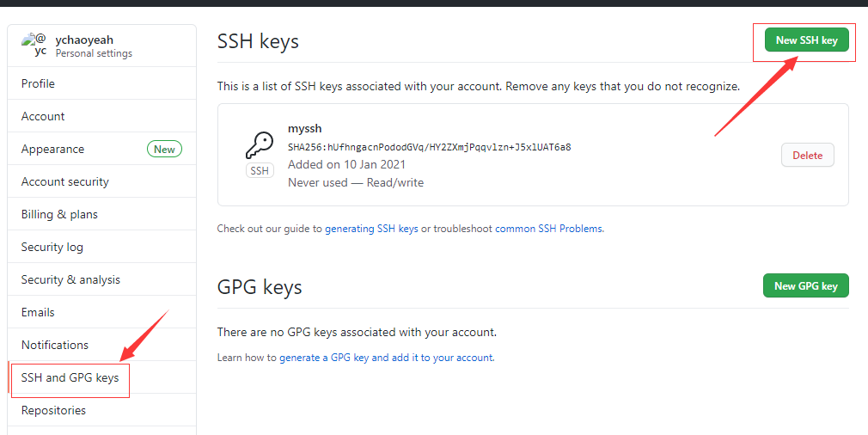Select Repositories in the sidebar

pos(102,410)
